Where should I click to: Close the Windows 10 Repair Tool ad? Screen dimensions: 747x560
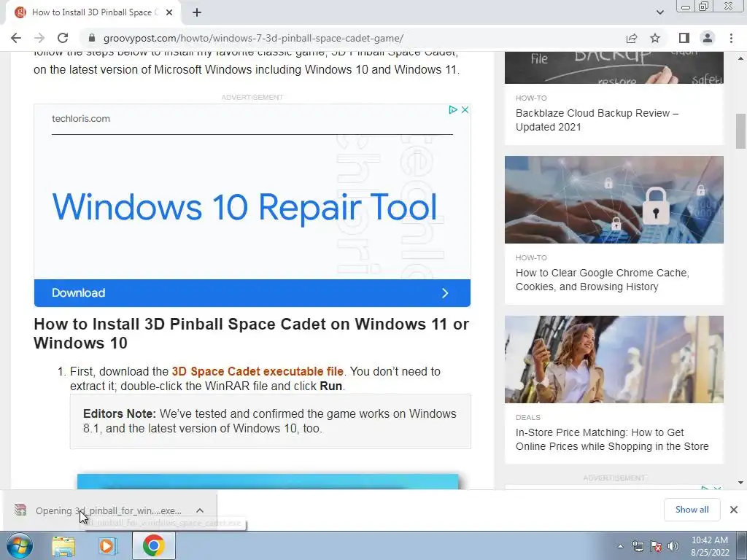click(465, 110)
